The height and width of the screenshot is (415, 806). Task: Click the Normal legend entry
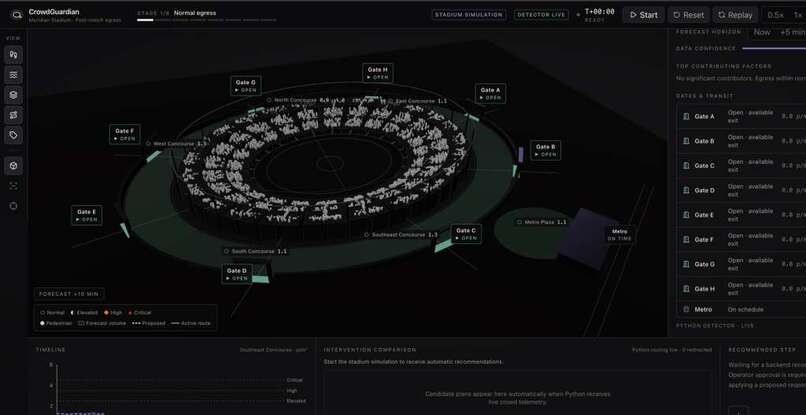pos(53,313)
